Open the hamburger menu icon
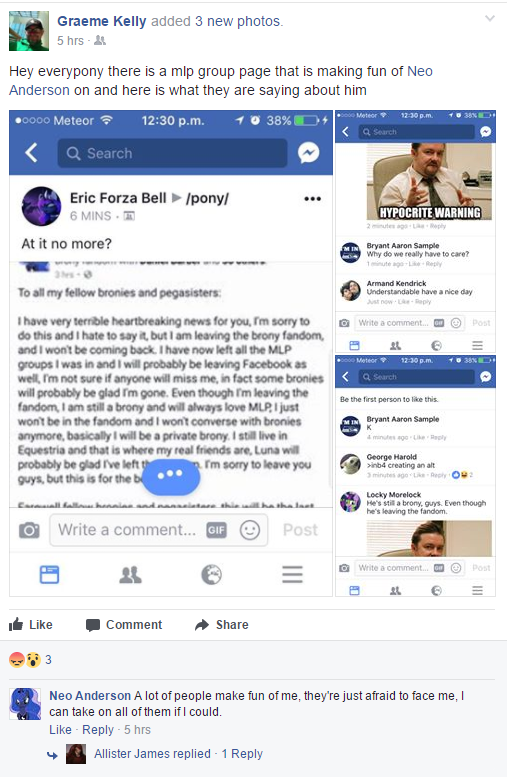Image resolution: width=507 pixels, height=777 pixels. coord(292,575)
